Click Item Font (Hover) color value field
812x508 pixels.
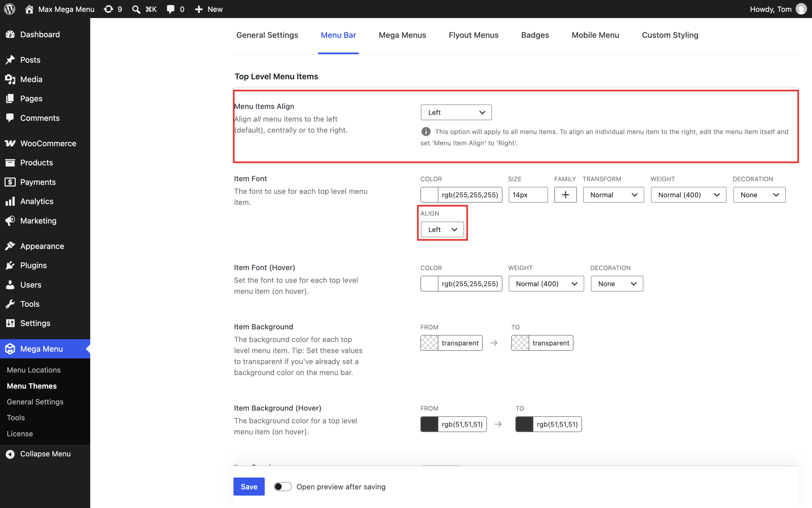[470, 284]
